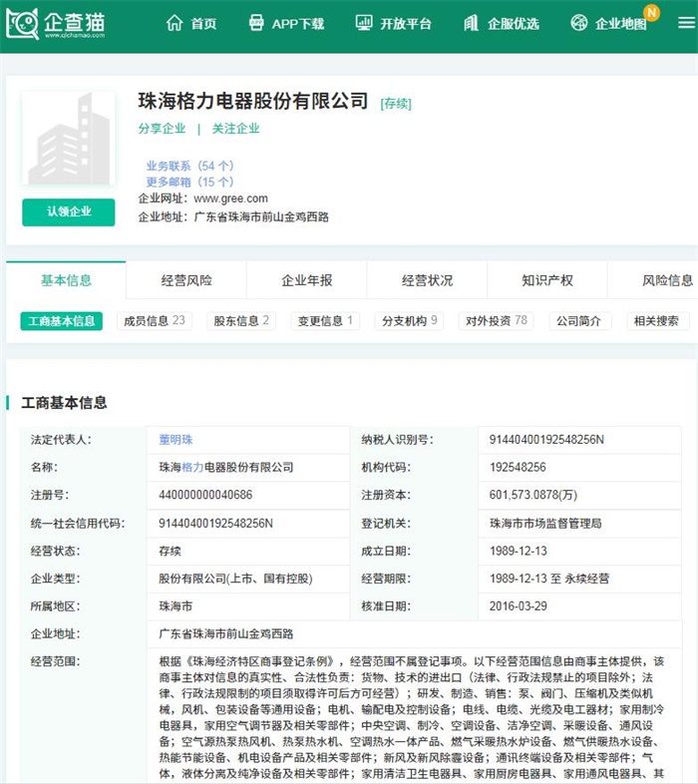Switch to the 知识产权 tab
This screenshot has height=784, width=698.
click(547, 280)
